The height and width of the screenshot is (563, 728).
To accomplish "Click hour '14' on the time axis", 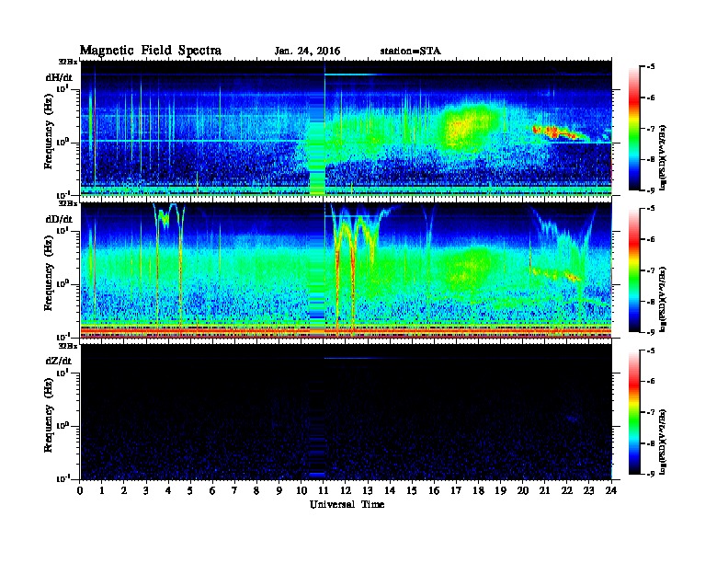I will 390,491.
